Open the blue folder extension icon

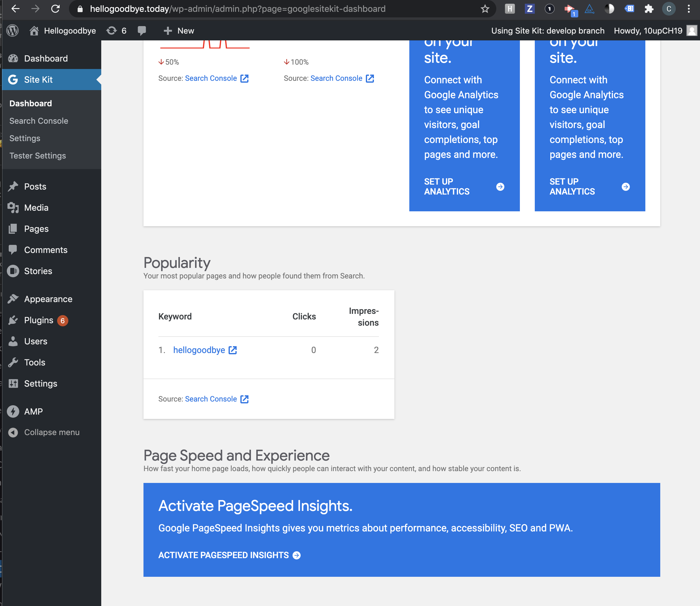coord(630,9)
